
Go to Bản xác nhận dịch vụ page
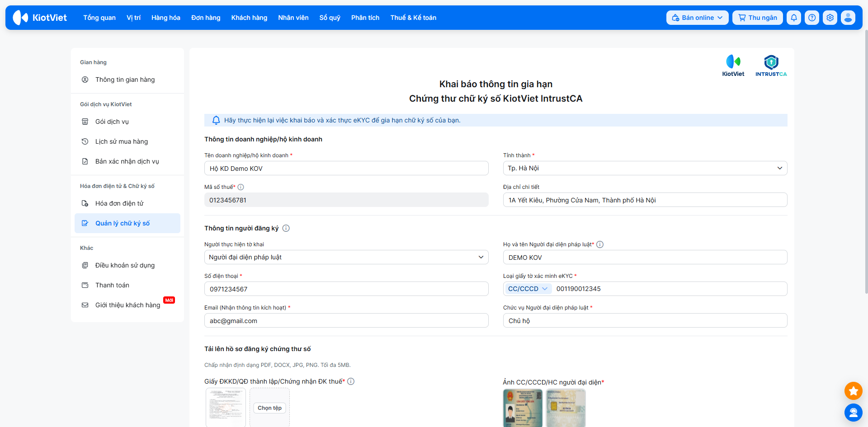point(127,161)
